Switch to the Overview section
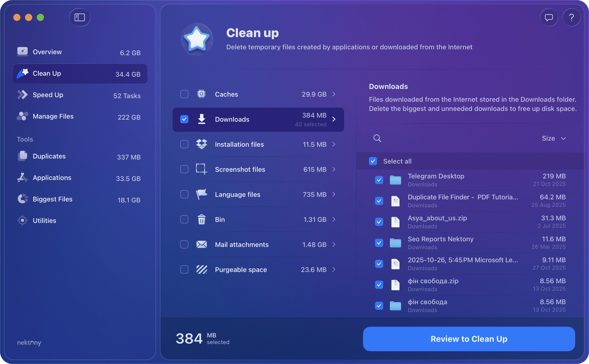 (47, 52)
